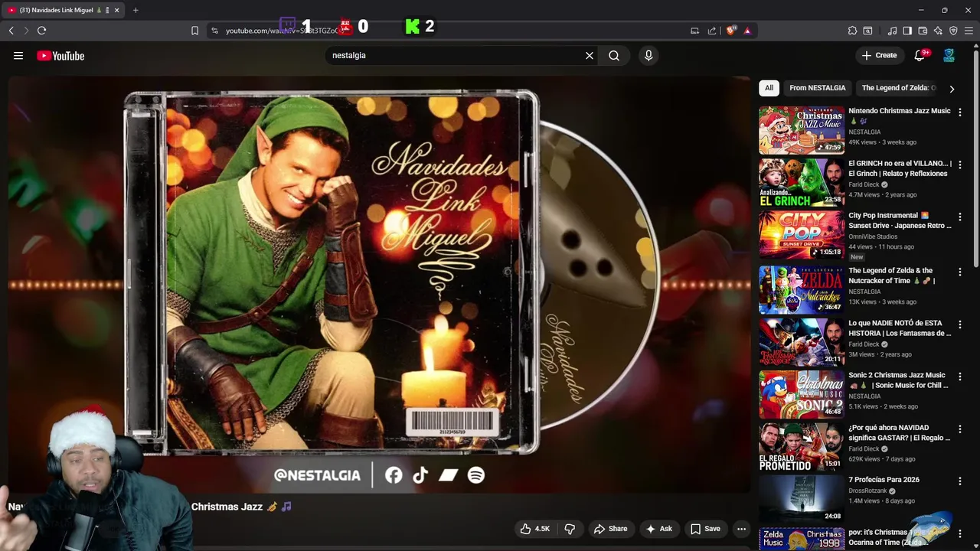This screenshot has width=980, height=551.
Task: Click the main video player
Action: coord(380,285)
